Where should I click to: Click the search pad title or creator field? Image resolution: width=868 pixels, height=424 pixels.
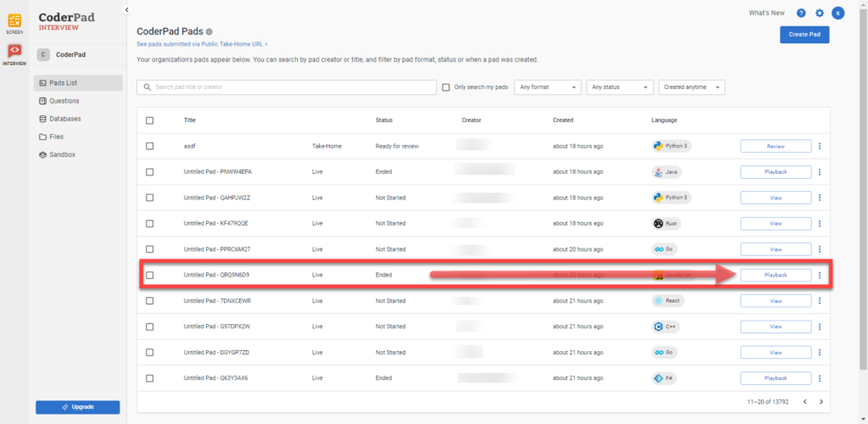(x=287, y=87)
